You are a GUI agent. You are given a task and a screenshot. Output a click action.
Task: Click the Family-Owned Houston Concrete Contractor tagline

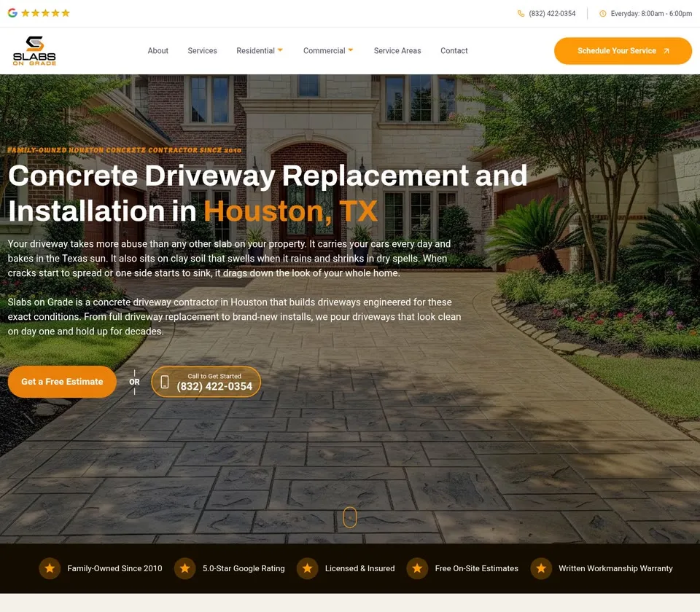tap(125, 150)
